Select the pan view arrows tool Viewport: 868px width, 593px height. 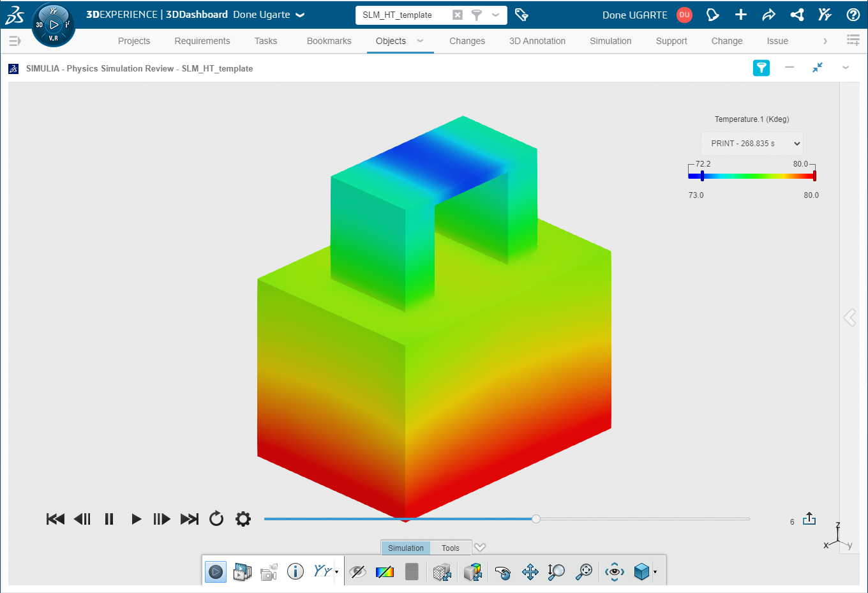click(530, 572)
